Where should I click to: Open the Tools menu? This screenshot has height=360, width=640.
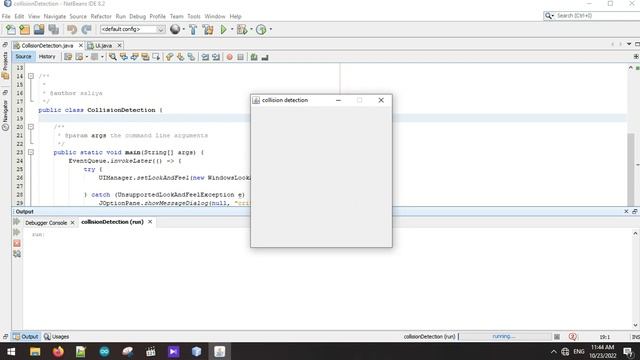[x=194, y=16]
